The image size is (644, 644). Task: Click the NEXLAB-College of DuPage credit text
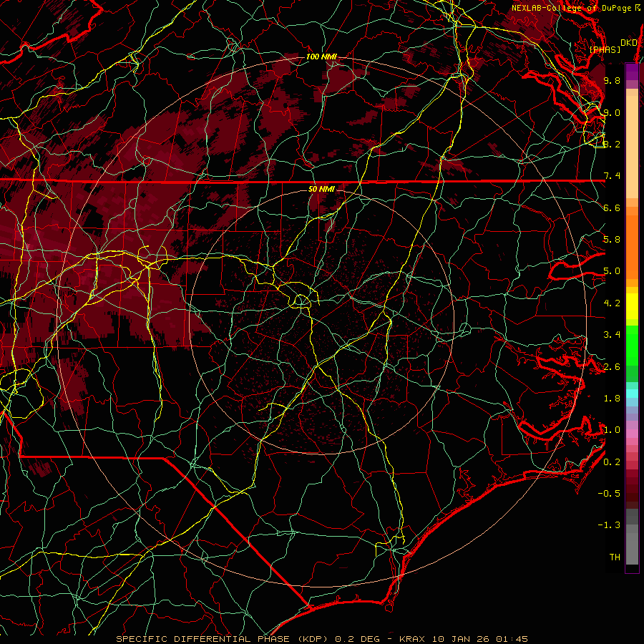tap(571, 8)
